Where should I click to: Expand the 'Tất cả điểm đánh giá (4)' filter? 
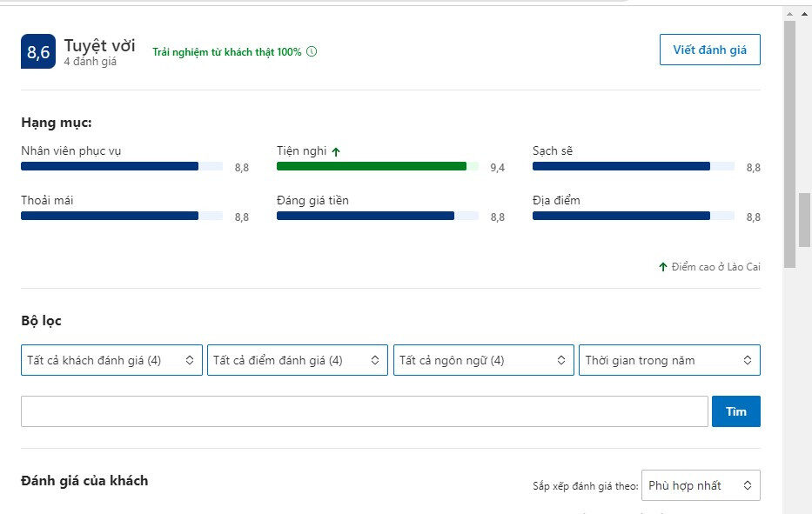pyautogui.click(x=298, y=360)
